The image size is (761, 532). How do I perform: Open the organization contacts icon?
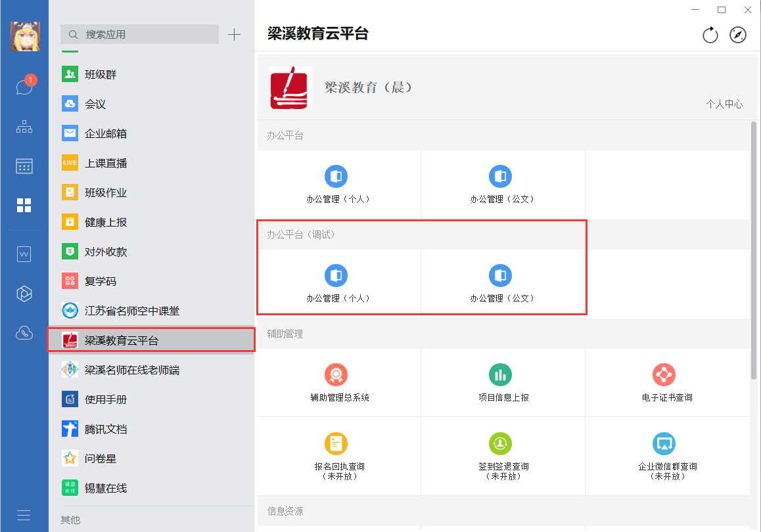24,127
